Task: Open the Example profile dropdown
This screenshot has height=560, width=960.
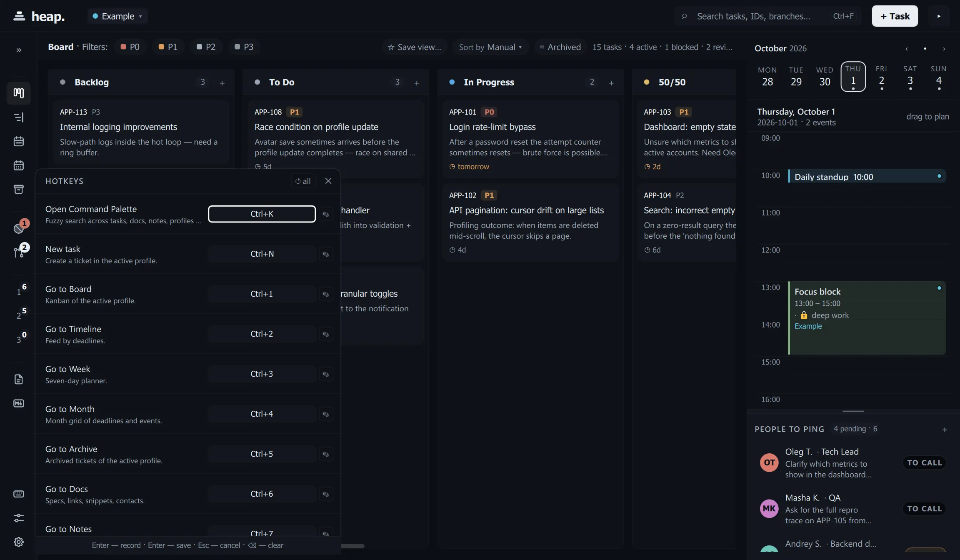Action: (117, 16)
